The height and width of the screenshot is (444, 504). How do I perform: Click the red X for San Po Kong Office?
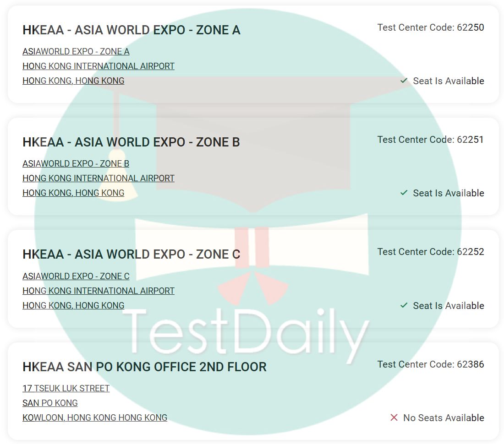point(394,417)
